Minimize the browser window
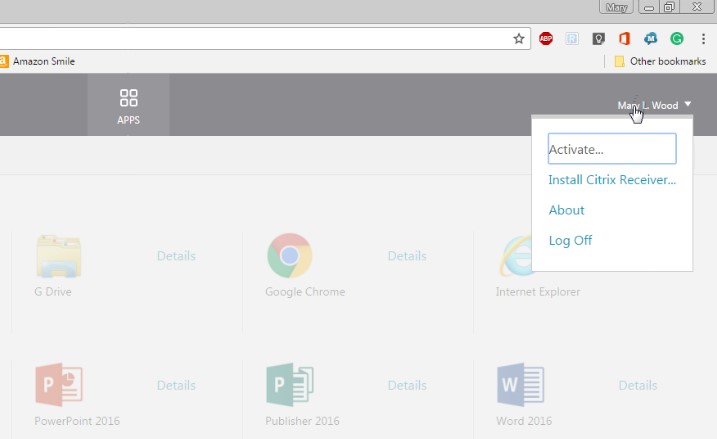The height and width of the screenshot is (439, 717). point(648,7)
